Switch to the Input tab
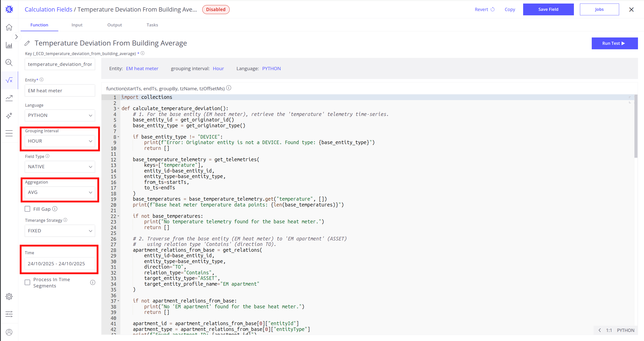This screenshot has width=644, height=341. pyautogui.click(x=77, y=25)
